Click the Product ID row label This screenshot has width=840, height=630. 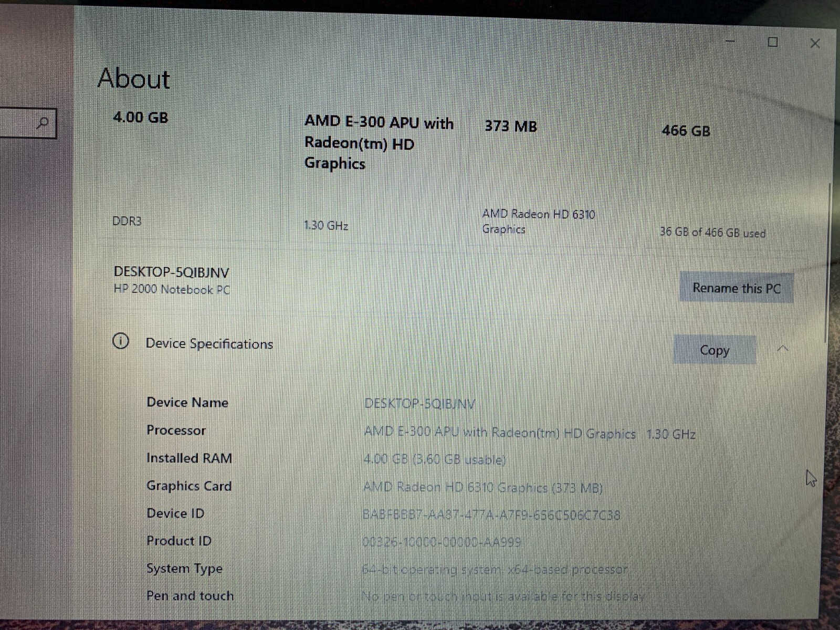(x=179, y=540)
